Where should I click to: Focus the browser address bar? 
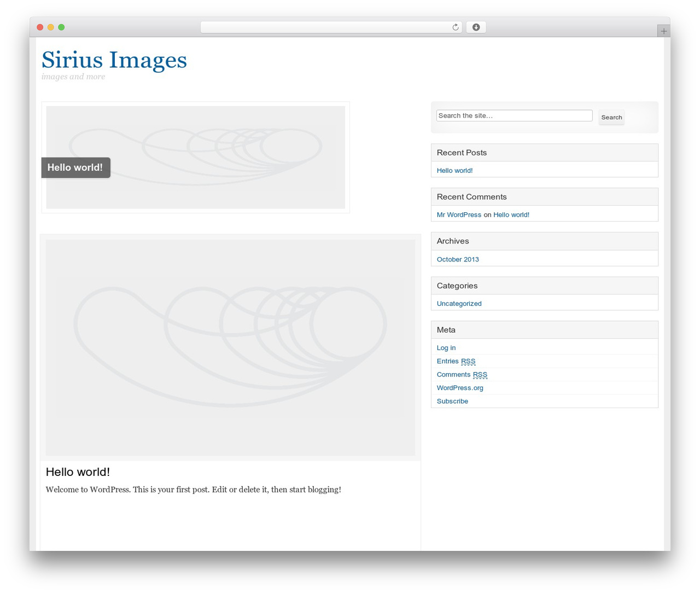[x=331, y=27]
